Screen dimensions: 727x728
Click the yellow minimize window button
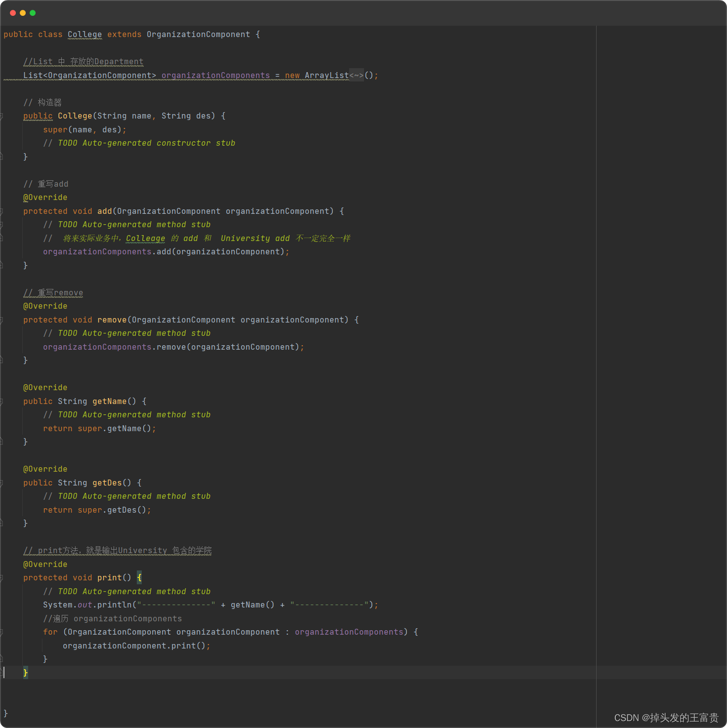(23, 13)
